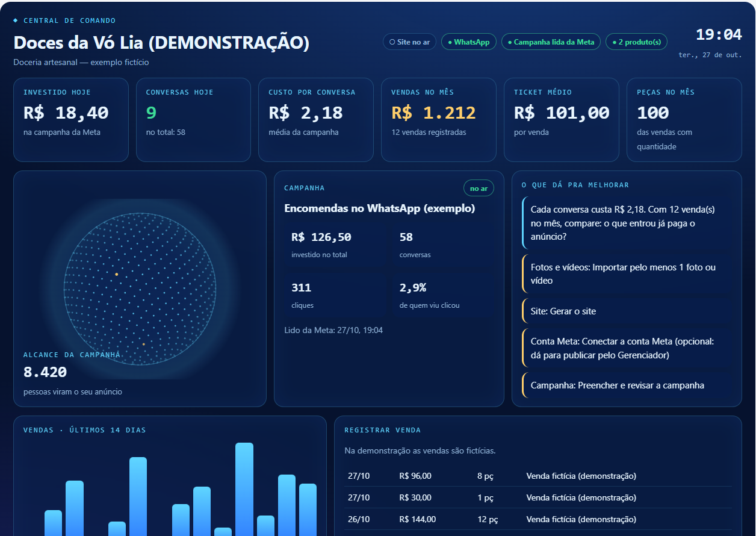Click the subtitle "Doceria artesanal — exemplo fictício"
756x536 pixels.
point(81,62)
